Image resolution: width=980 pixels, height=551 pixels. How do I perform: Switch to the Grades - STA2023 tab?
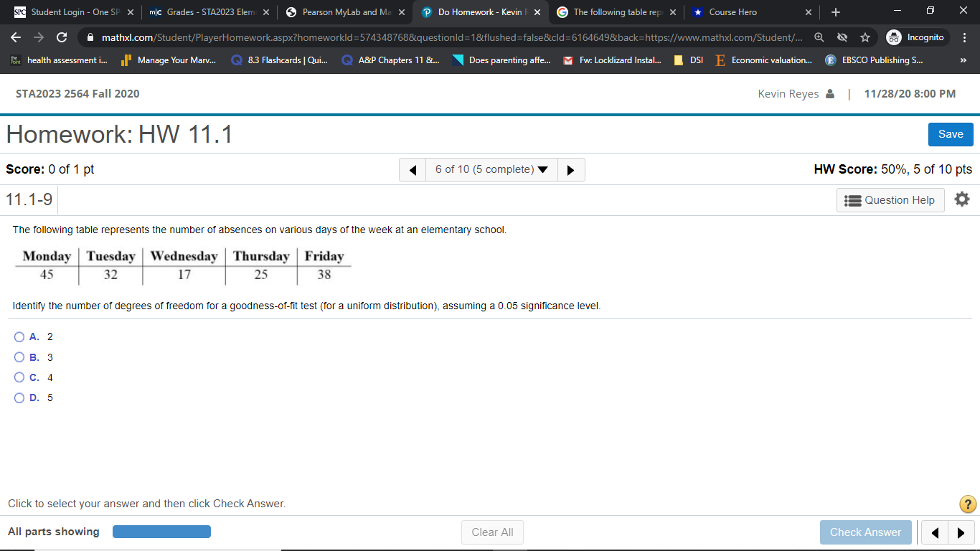coord(209,12)
